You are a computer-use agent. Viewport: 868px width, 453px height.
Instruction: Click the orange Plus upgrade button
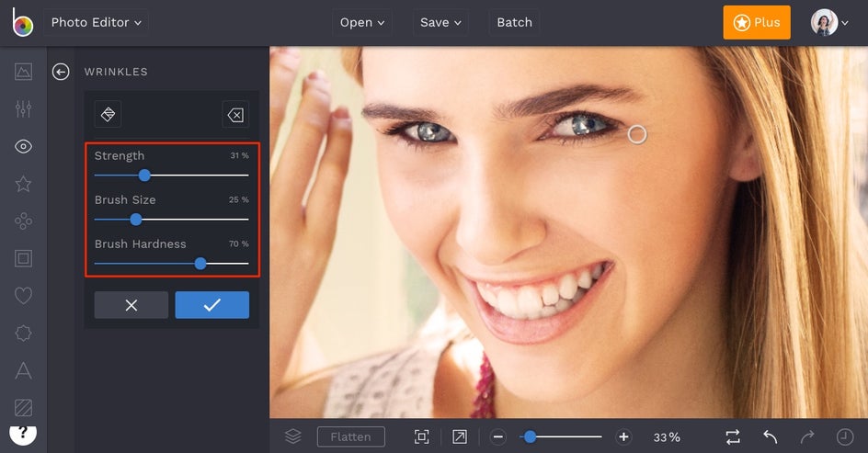[757, 23]
